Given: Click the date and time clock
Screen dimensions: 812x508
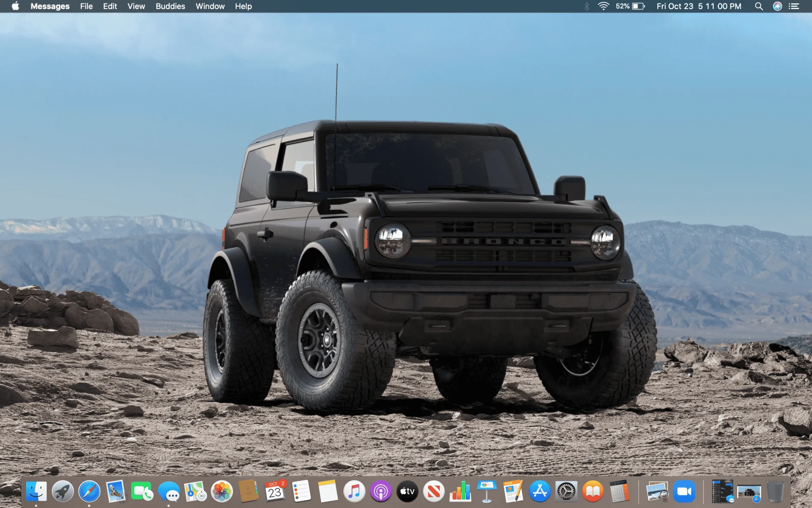Looking at the screenshot, I should (699, 6).
